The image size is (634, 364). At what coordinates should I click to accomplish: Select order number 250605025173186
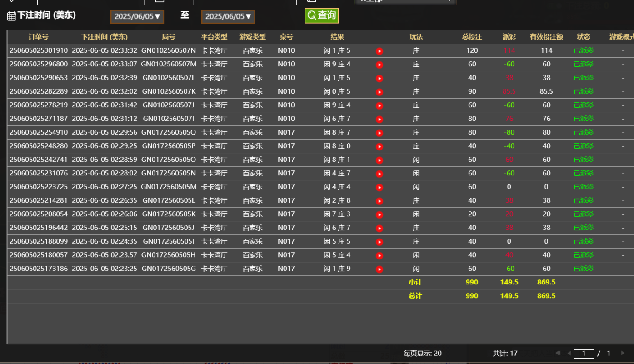[39, 269]
